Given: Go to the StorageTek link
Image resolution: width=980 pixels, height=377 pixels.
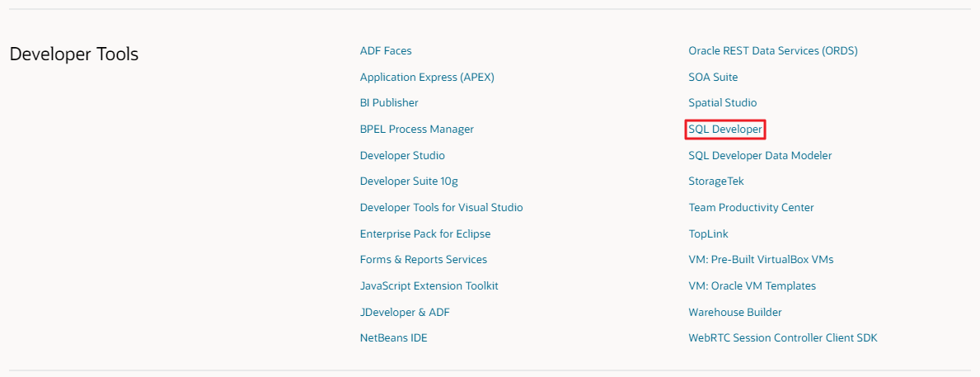Looking at the screenshot, I should [716, 181].
